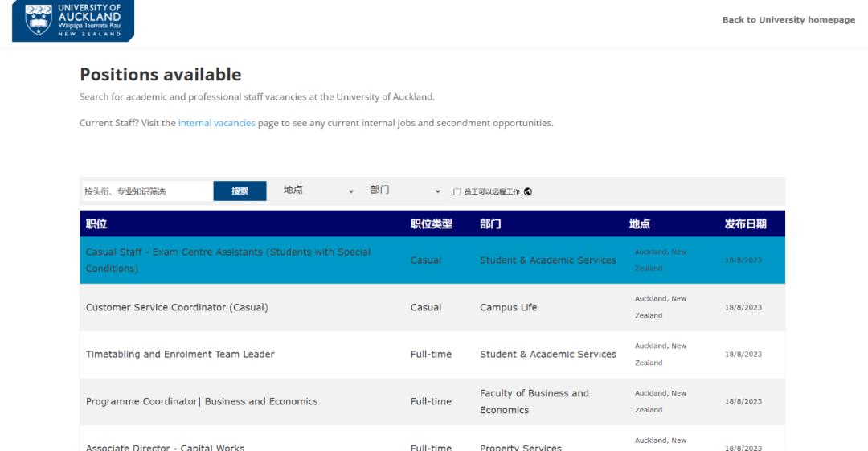Click the 职位 column header
The width and height of the screenshot is (868, 451).
pos(96,223)
